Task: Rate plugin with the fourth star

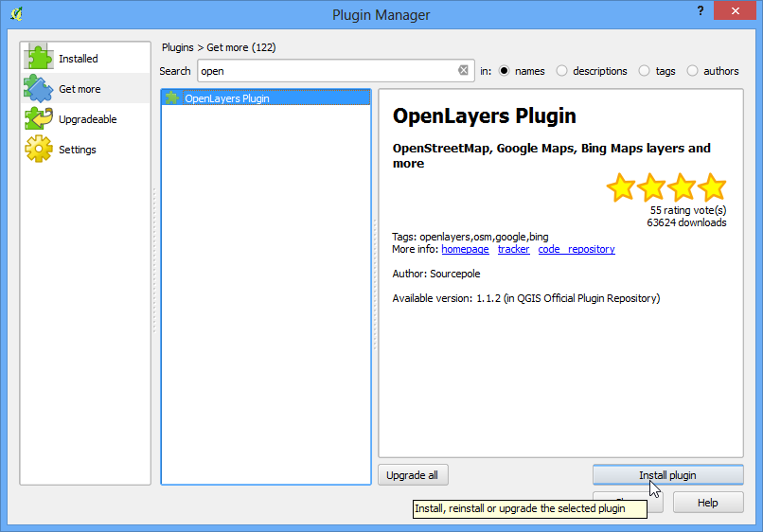Action: pos(712,186)
